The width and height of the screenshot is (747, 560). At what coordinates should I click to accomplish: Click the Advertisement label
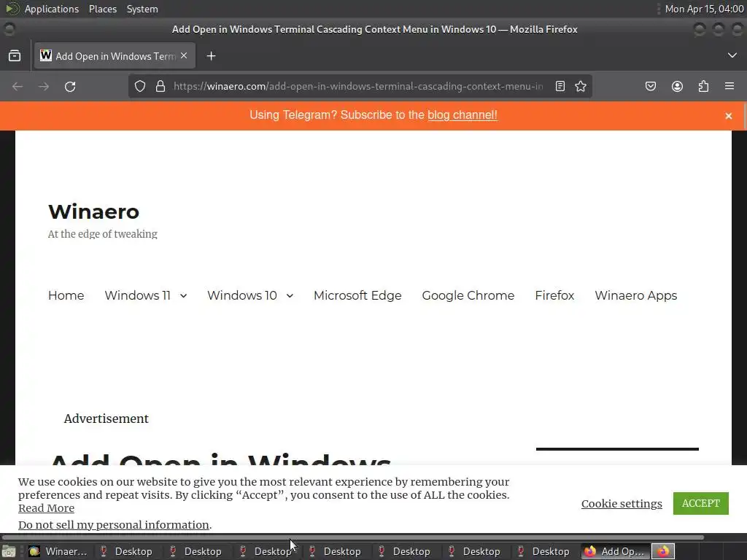(x=107, y=419)
